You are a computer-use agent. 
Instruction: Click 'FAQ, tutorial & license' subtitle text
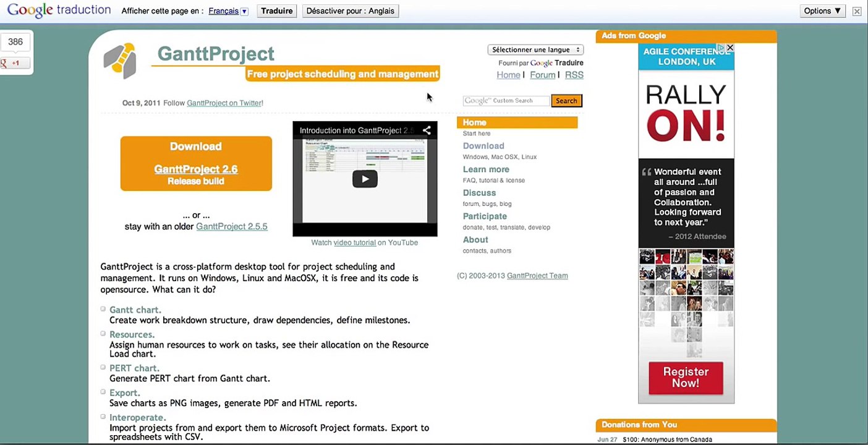[x=494, y=180]
